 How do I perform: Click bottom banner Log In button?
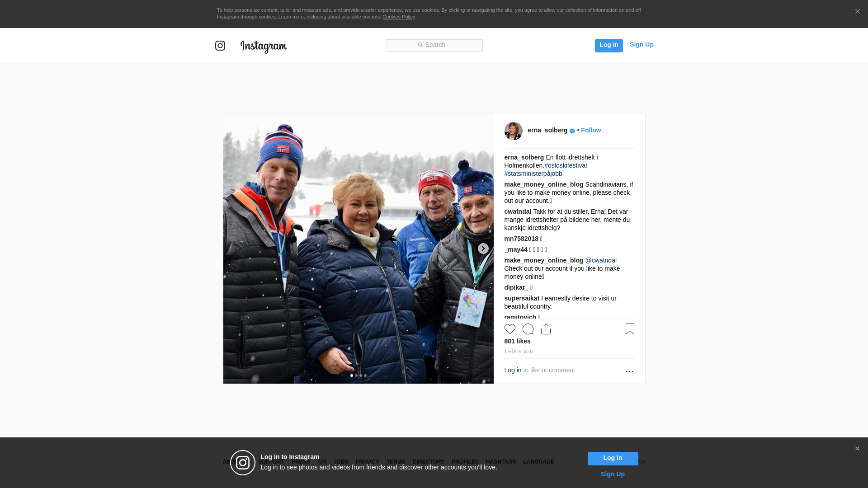[x=613, y=458]
